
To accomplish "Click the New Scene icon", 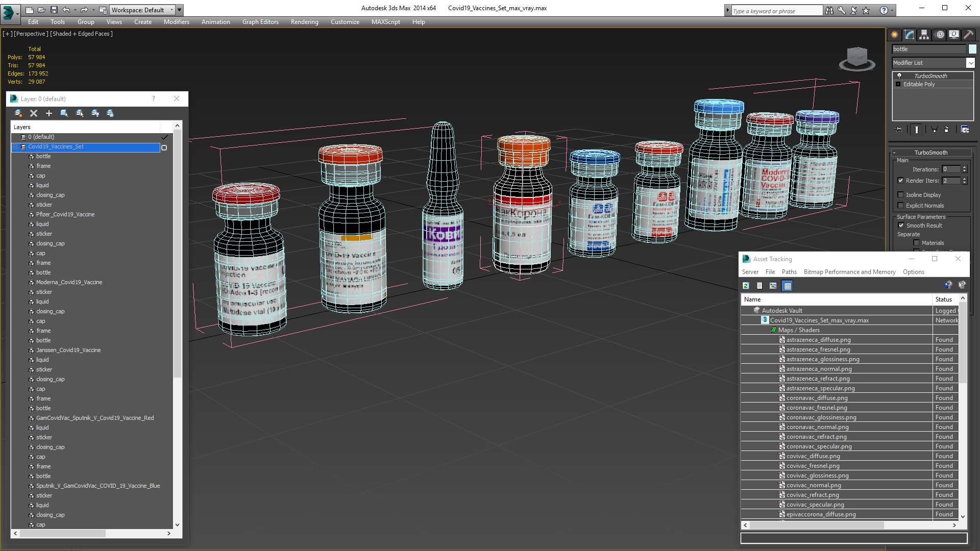I will [29, 10].
